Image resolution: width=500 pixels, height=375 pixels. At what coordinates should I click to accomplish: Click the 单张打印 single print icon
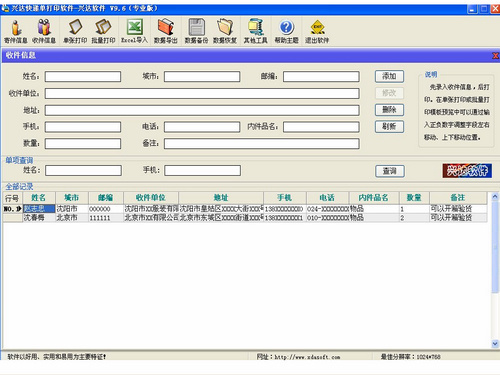(x=75, y=32)
